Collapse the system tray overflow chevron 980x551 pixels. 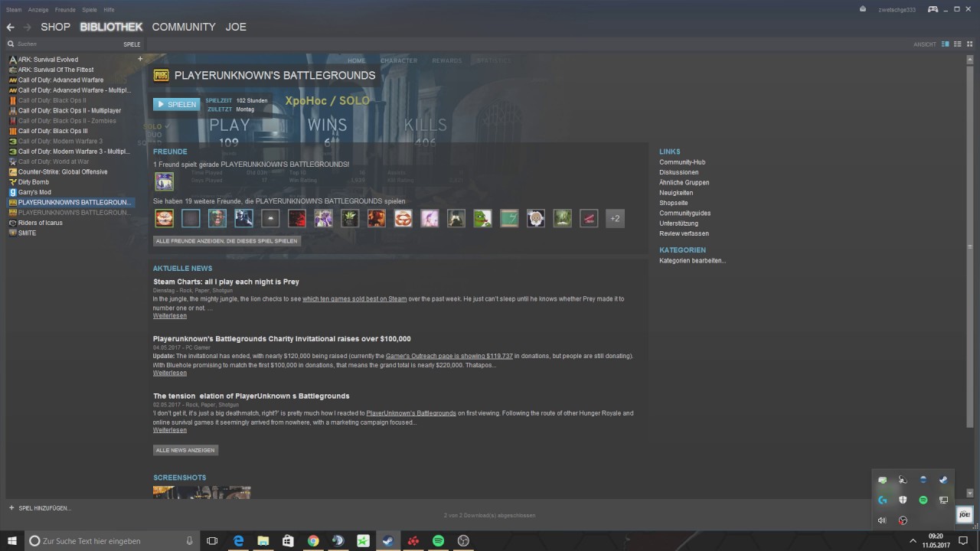pos(913,541)
